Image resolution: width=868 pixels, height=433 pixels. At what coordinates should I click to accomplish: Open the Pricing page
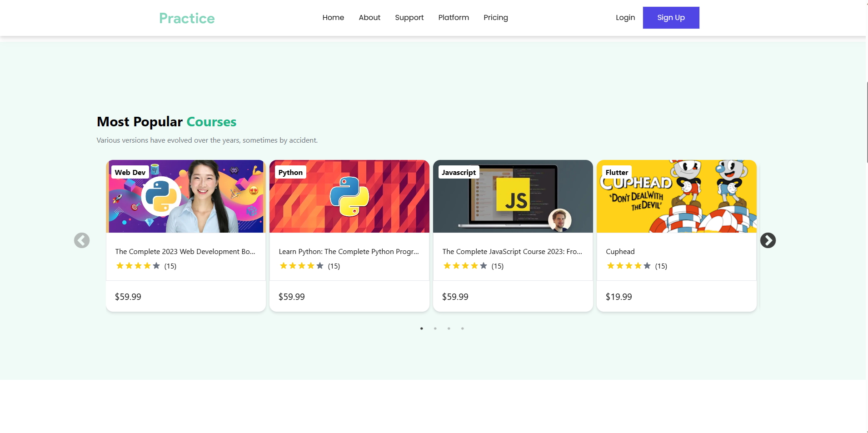point(495,17)
